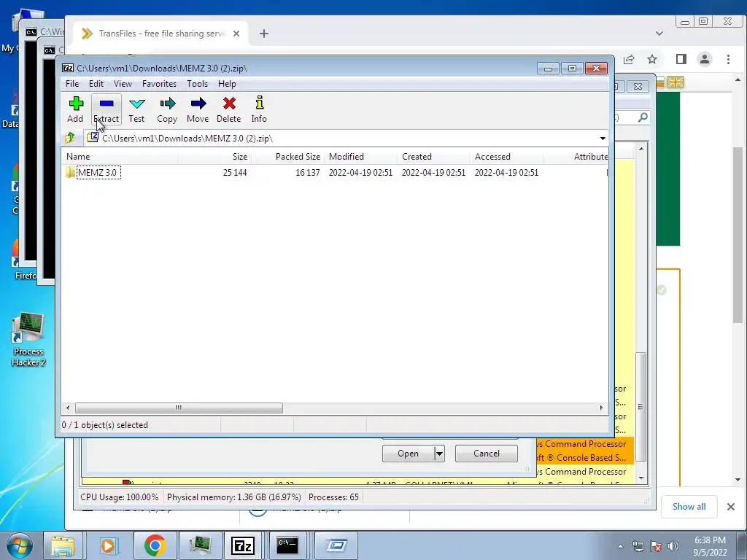Sort by the Name column header

120,157
